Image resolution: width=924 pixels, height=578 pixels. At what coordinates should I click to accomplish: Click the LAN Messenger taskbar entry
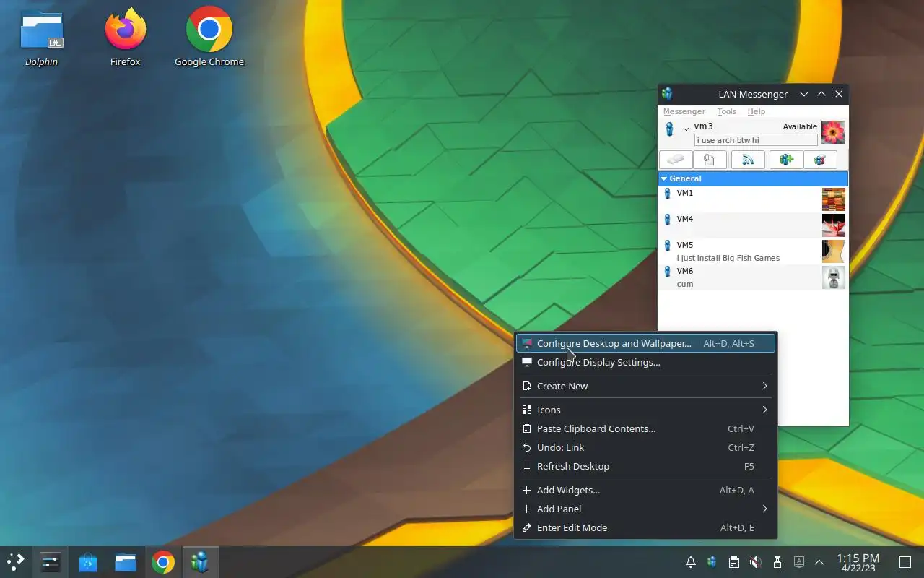click(x=200, y=561)
